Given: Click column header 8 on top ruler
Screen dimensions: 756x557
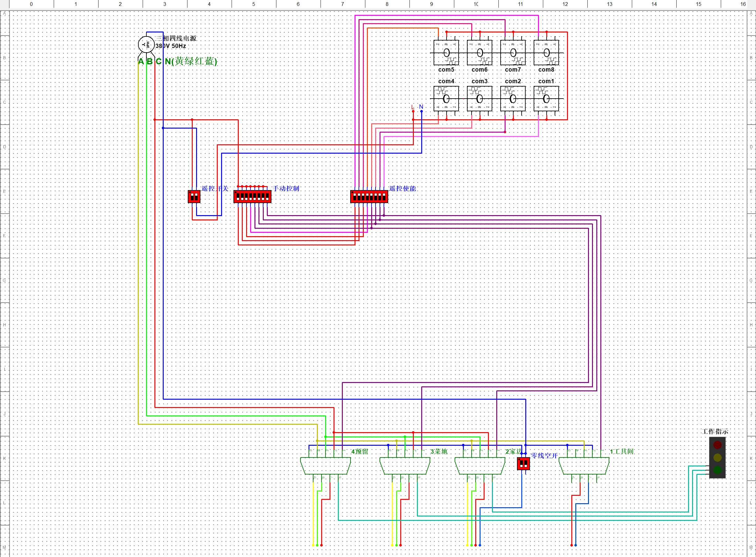Looking at the screenshot, I should [x=387, y=4].
